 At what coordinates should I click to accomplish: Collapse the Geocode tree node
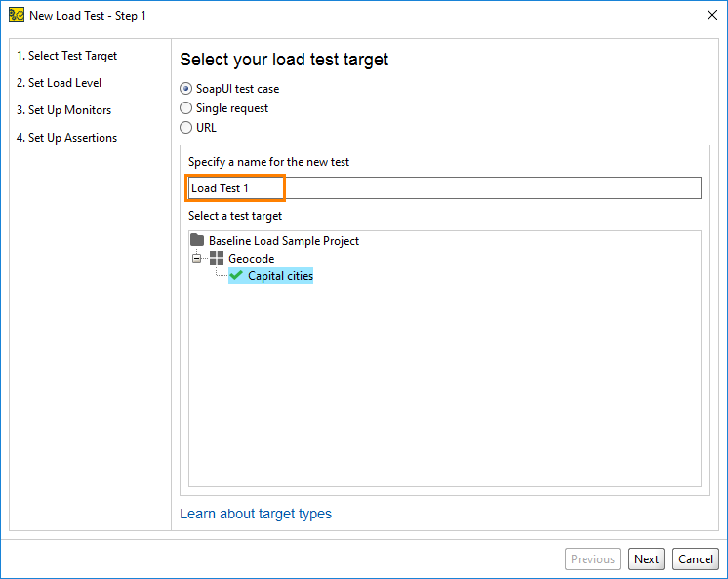point(197,258)
